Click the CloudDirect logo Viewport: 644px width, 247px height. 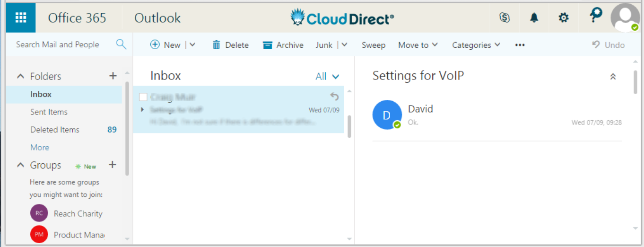tap(342, 18)
